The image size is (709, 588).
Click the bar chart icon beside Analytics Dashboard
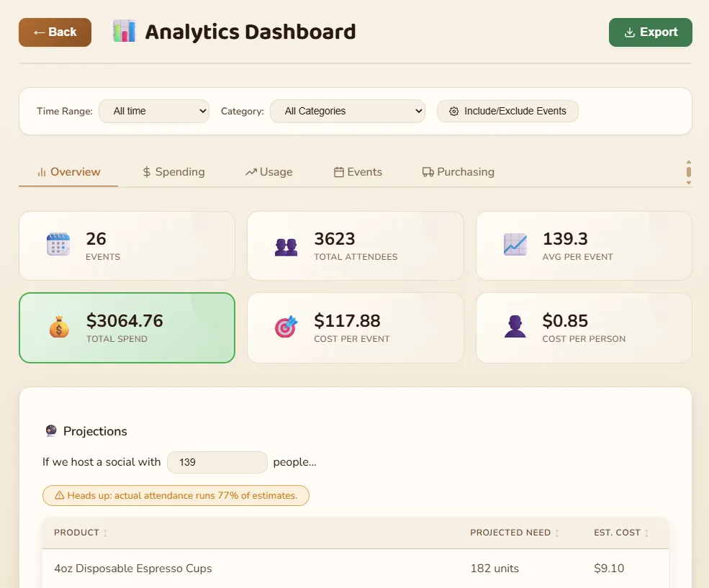pyautogui.click(x=124, y=31)
